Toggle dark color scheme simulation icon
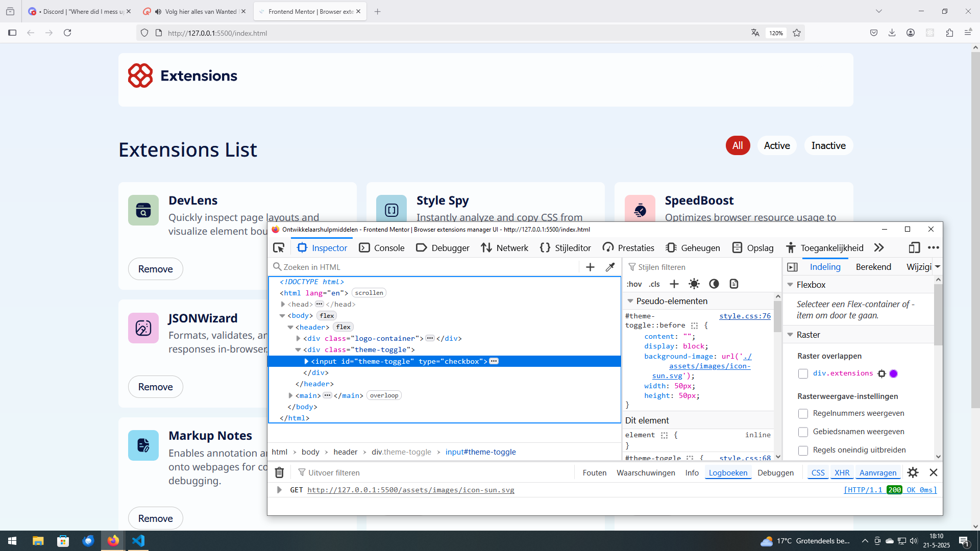The width and height of the screenshot is (980, 551). 714,284
